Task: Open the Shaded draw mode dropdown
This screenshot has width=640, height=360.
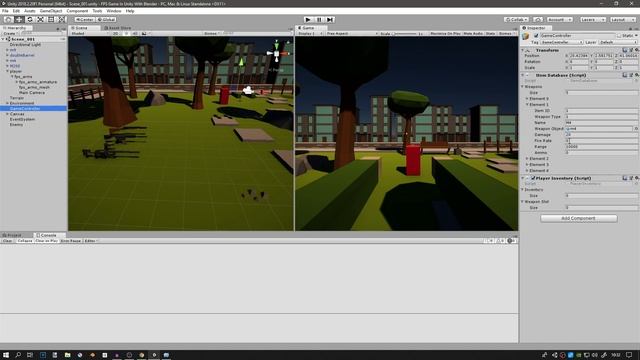Action: (x=89, y=33)
